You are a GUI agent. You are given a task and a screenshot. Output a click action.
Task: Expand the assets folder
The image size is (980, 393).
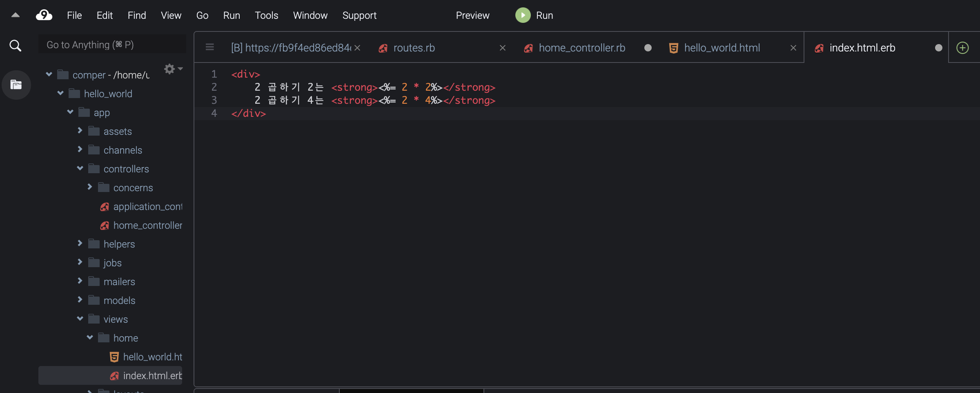(x=80, y=131)
